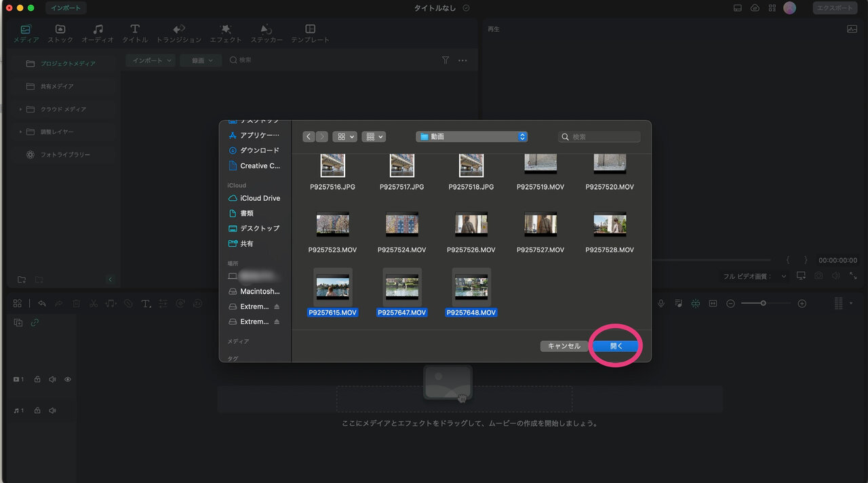Click the timeline zoom slider
The image size is (868, 483).
click(766, 304)
